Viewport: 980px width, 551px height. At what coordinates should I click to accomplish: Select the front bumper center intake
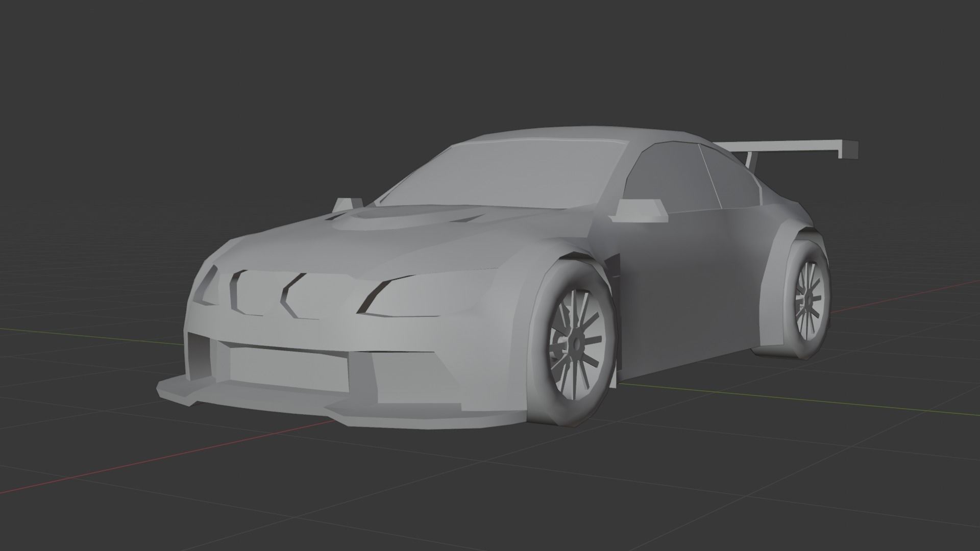(x=288, y=365)
